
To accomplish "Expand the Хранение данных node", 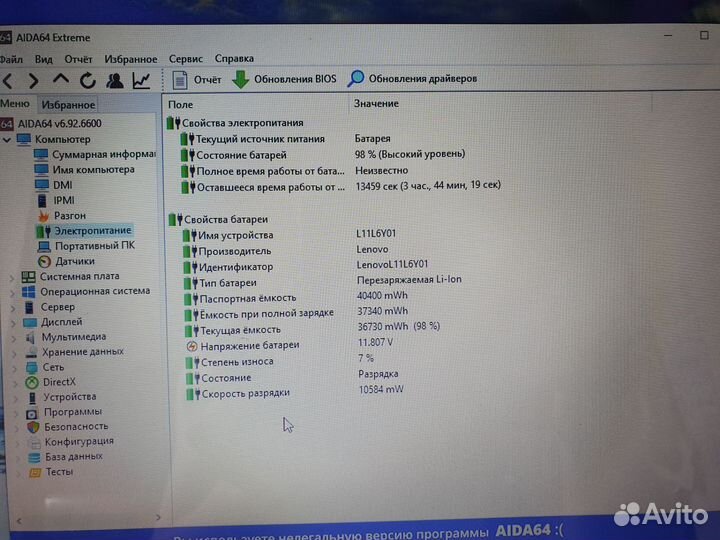I will [x=14, y=354].
